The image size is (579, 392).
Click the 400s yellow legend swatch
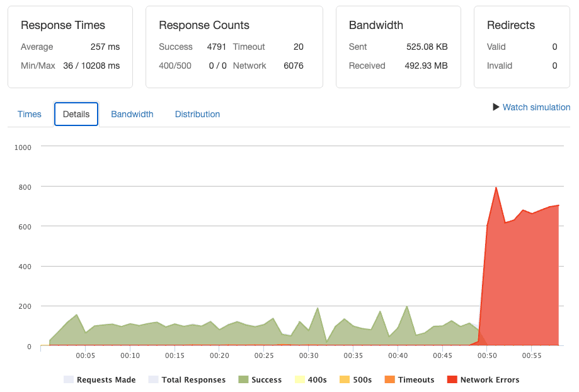300,379
